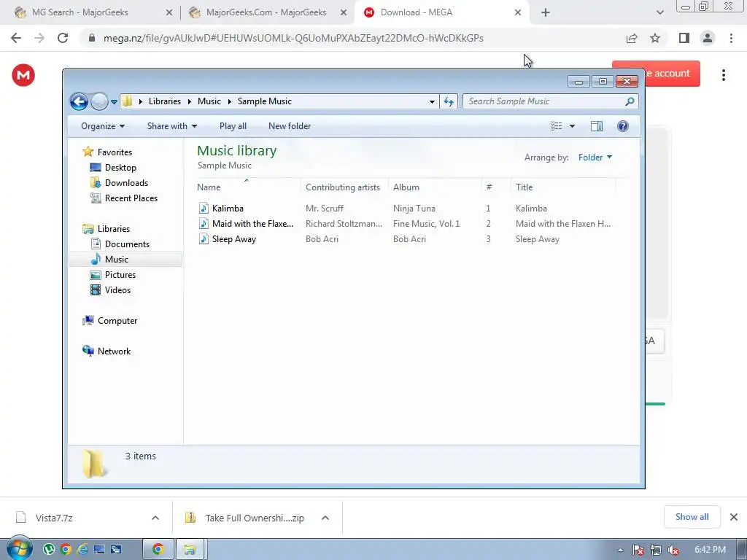The height and width of the screenshot is (560, 747).
Task: Select Documents library in navigation pane
Action: tap(120, 244)
